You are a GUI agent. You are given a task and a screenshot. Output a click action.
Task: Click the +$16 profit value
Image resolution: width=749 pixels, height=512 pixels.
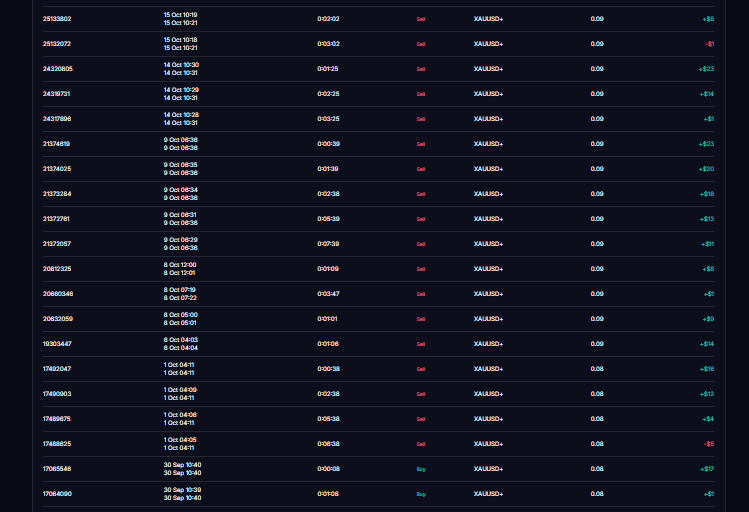click(x=706, y=369)
